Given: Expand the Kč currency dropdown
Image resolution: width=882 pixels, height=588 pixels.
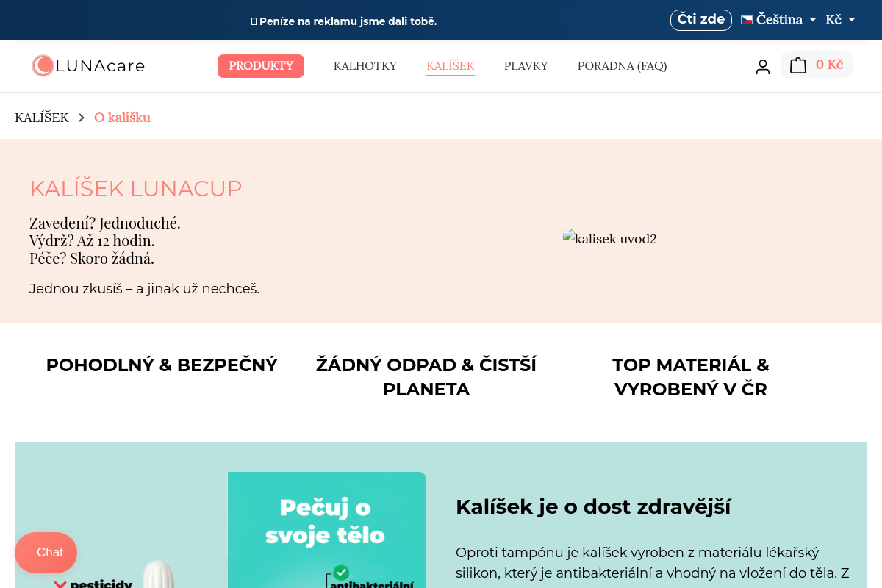Looking at the screenshot, I should (841, 20).
